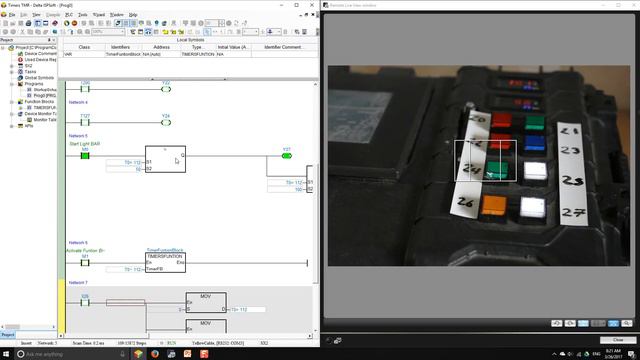
Task: Collapse the Programs tree node
Action: [x=12, y=84]
